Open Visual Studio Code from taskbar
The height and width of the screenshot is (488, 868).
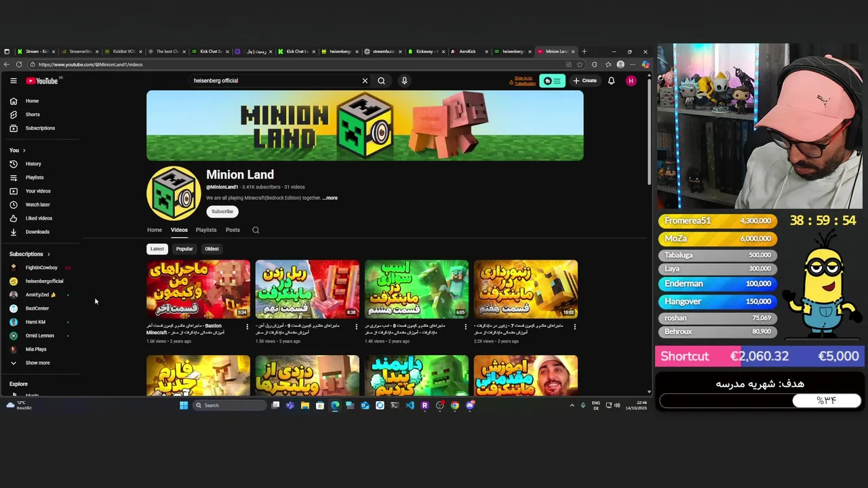coord(410,405)
